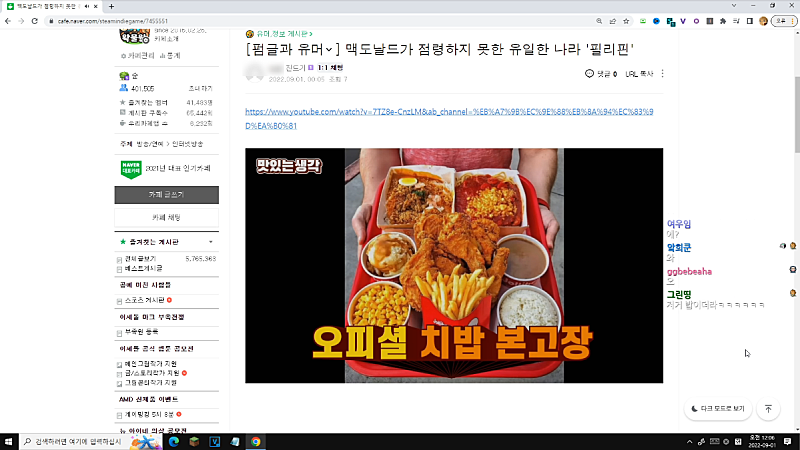Click the browser back arrow

[8, 21]
